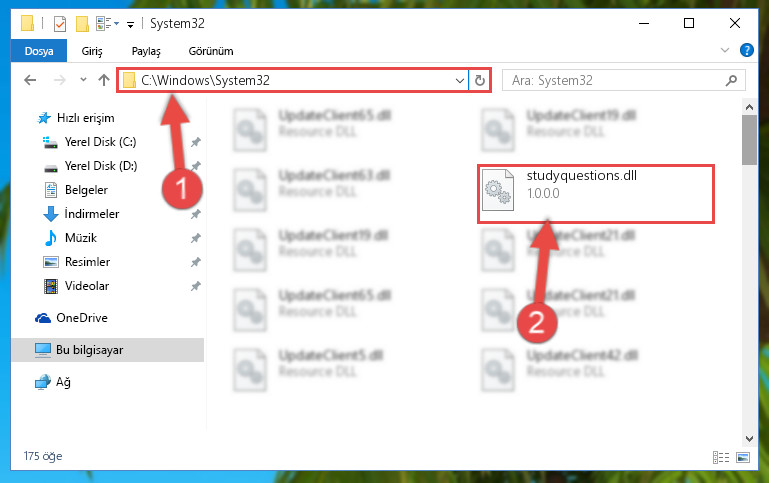
Task: Refresh the System32 folder view
Action: [x=480, y=80]
